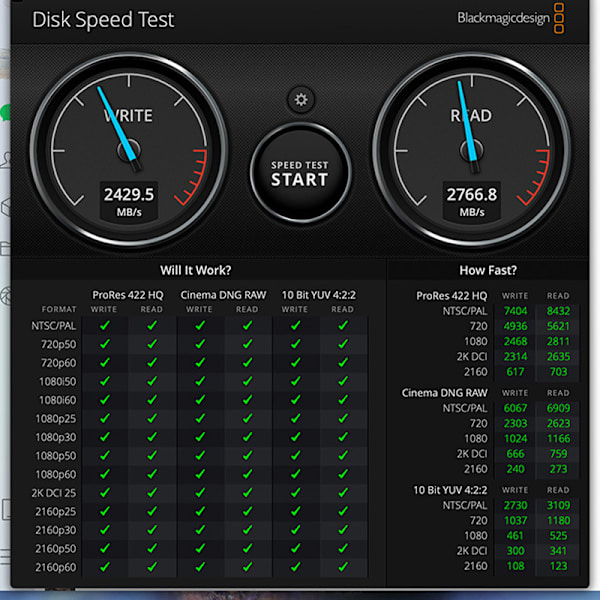Select 10 Bit YUV 720 write value 1037
The height and width of the screenshot is (600, 600).
click(515, 520)
